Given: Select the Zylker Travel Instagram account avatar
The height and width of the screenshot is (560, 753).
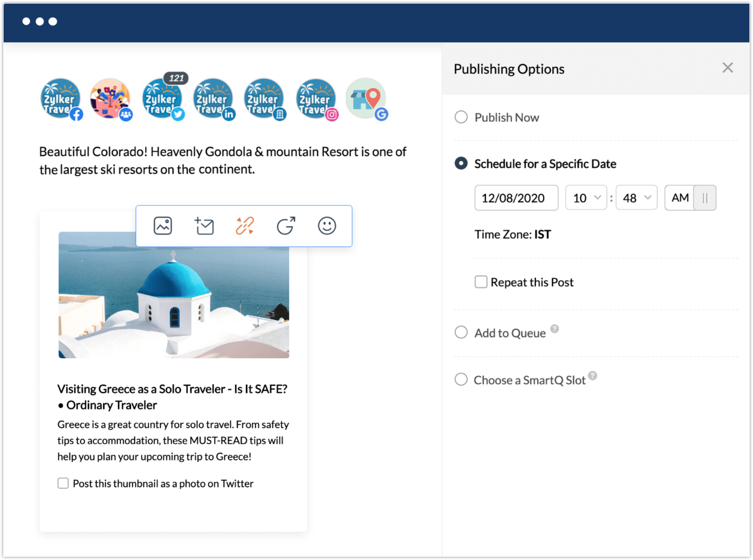Looking at the screenshot, I should click(316, 98).
